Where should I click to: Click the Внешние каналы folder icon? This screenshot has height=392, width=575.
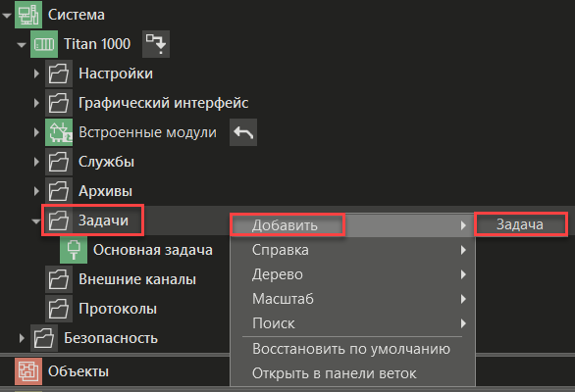[59, 279]
